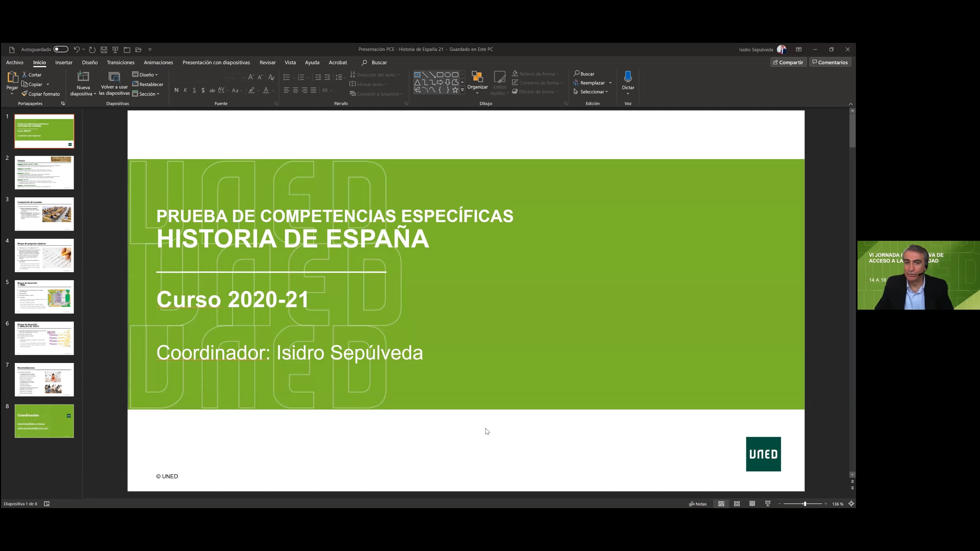
Task: Expand the shapes gallery More arrow
Action: [463, 90]
